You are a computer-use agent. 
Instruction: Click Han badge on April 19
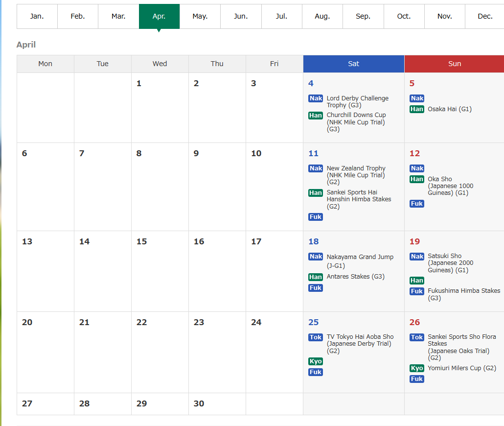click(x=417, y=281)
